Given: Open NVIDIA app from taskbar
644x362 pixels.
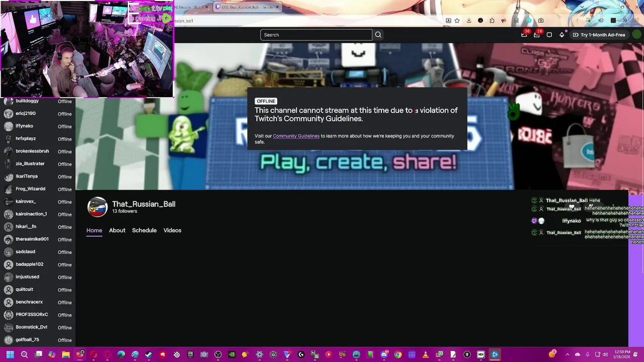Looking at the screenshot, I should [232, 354].
